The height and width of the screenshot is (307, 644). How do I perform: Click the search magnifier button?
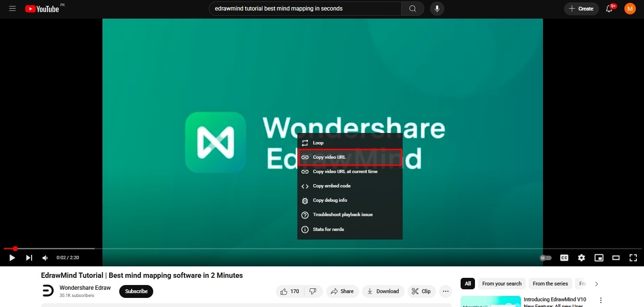click(412, 9)
